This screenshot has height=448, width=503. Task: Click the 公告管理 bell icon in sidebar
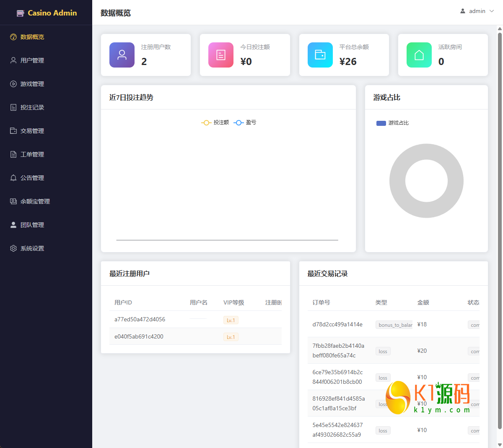[13, 178]
